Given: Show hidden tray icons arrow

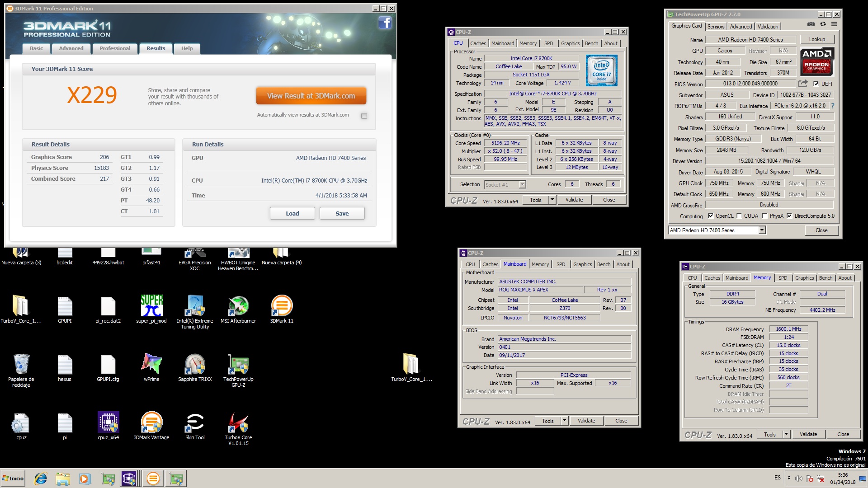Looking at the screenshot, I should pos(789,478).
